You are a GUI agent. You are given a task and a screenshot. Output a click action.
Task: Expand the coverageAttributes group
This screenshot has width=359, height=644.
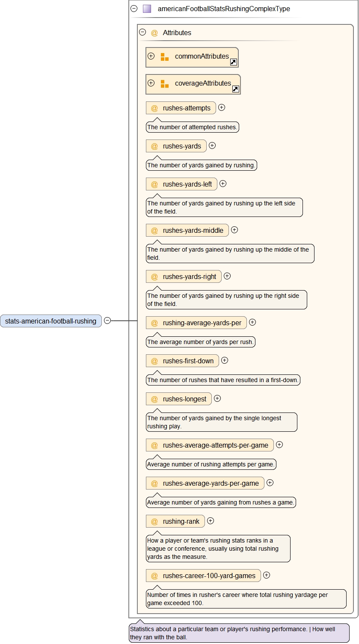click(x=151, y=83)
